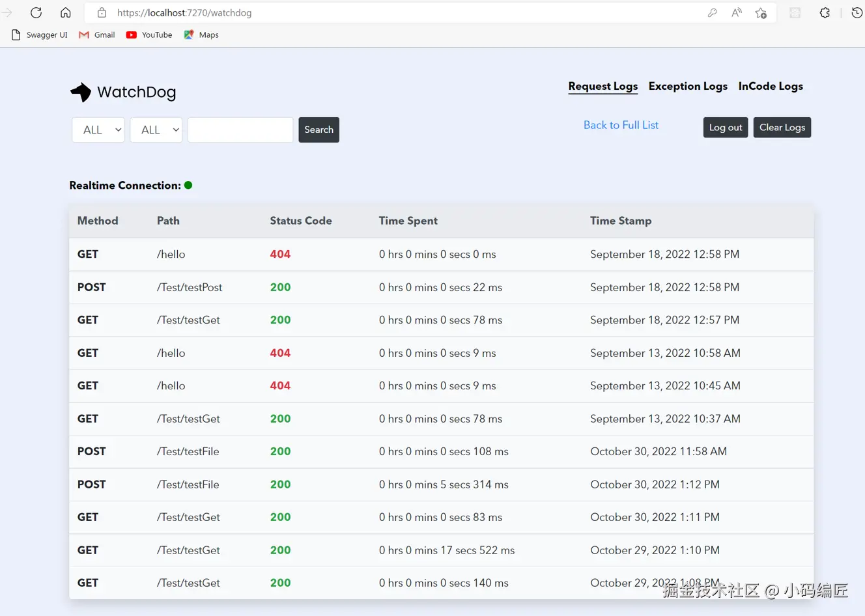
Task: Click the browser home icon
Action: click(66, 12)
